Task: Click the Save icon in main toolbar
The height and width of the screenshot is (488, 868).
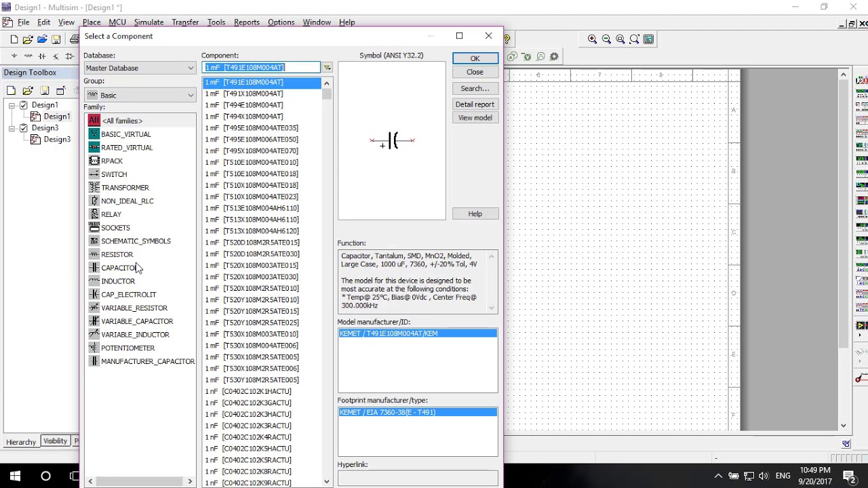Action: [x=56, y=39]
